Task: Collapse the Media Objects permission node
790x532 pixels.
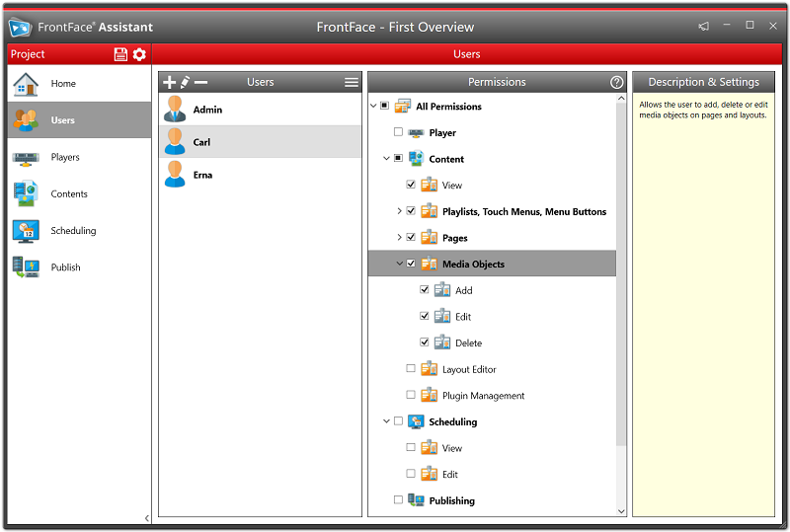Action: pyautogui.click(x=399, y=264)
